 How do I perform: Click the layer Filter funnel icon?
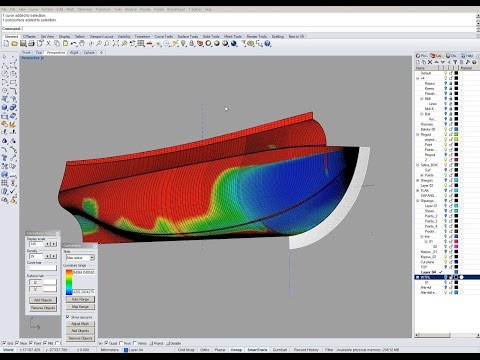coord(455,62)
